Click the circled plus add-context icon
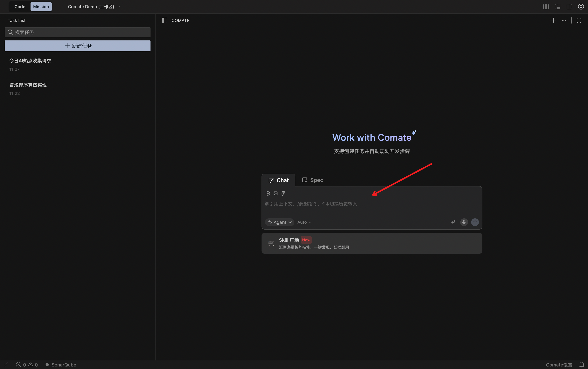This screenshot has width=588, height=369. point(268,193)
